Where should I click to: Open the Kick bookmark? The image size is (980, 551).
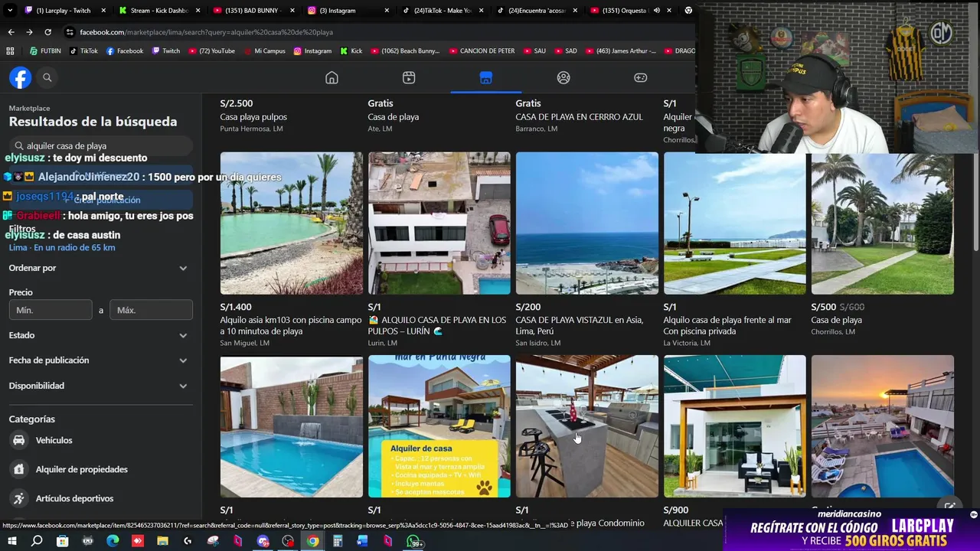[x=351, y=51]
